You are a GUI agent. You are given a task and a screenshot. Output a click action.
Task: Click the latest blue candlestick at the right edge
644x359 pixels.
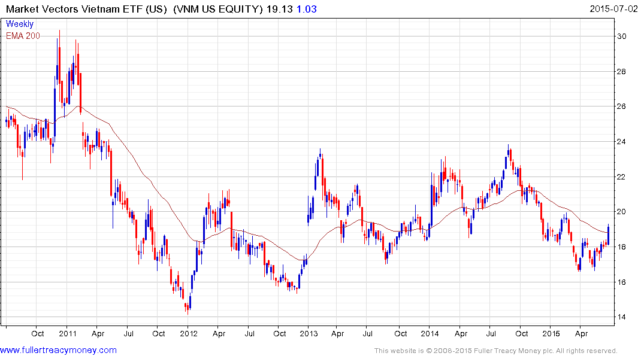tap(609, 235)
